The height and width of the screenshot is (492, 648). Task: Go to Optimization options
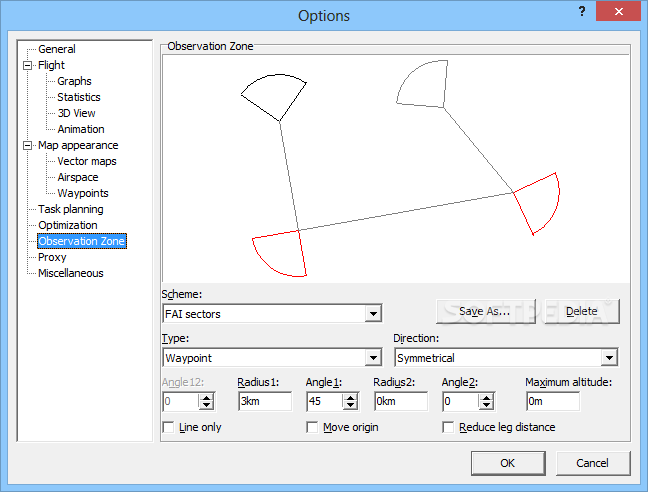tap(68, 226)
